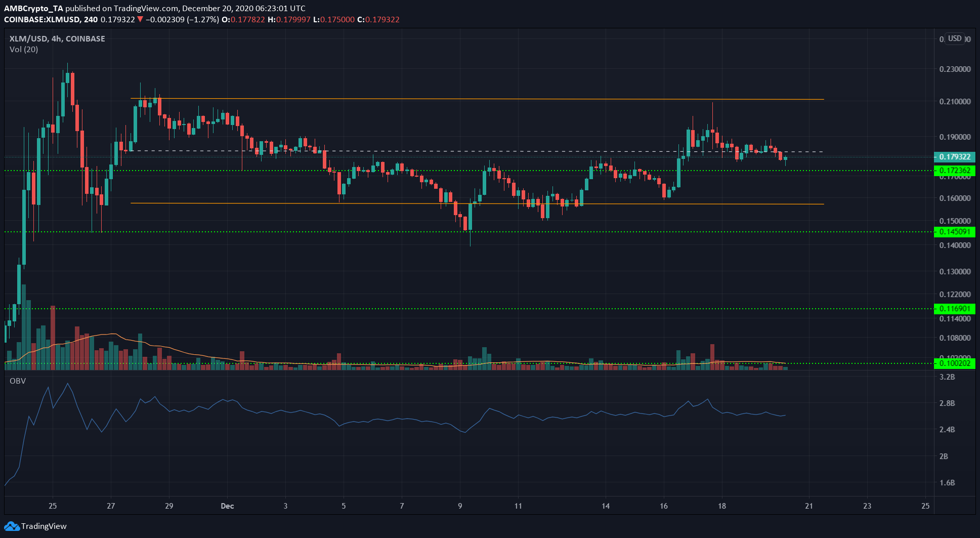The image size is (980, 538).
Task: Click the 29 date label on time axis
Action: (x=169, y=506)
